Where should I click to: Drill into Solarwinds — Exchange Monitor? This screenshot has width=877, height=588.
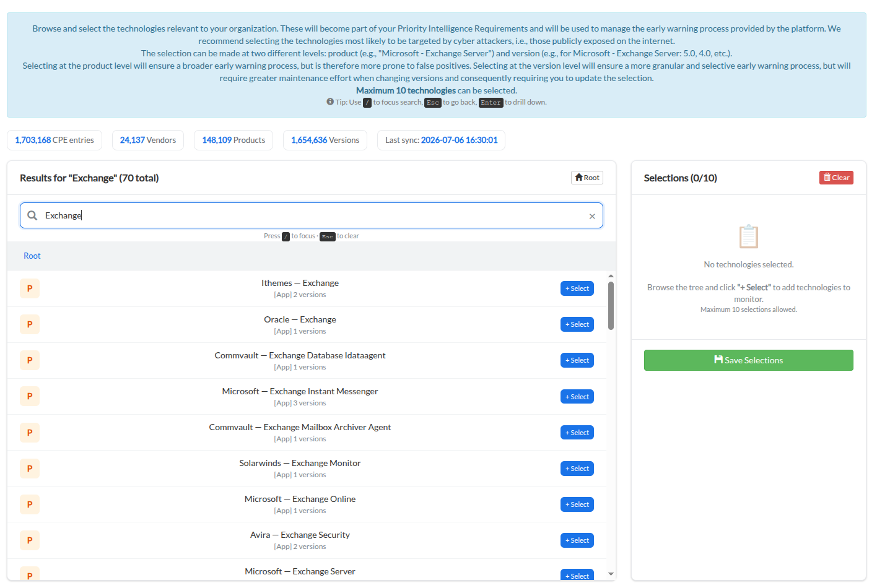tap(307, 469)
